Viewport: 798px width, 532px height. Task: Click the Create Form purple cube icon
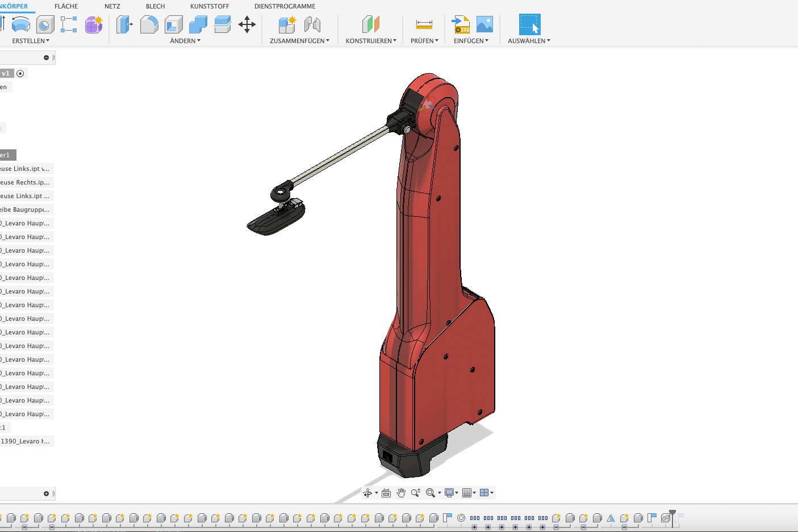[x=94, y=24]
